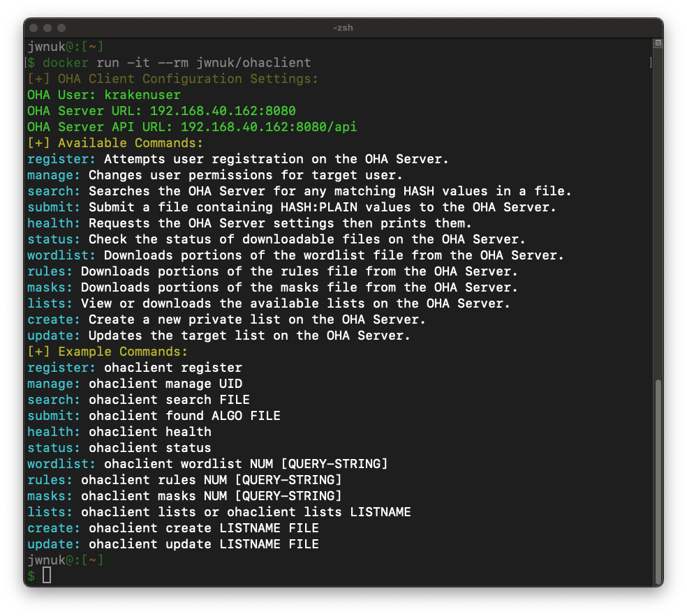Click 'ohaclient health' example
The height and width of the screenshot is (616, 687).
[150, 432]
